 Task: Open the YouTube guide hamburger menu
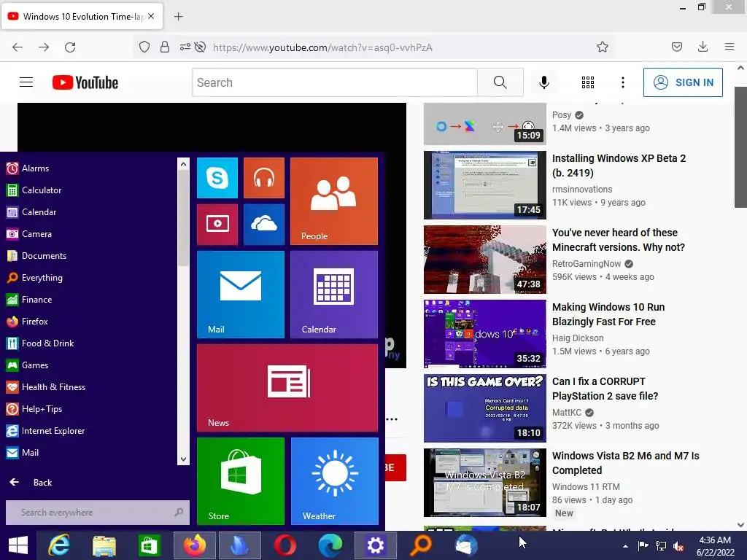pos(26,82)
